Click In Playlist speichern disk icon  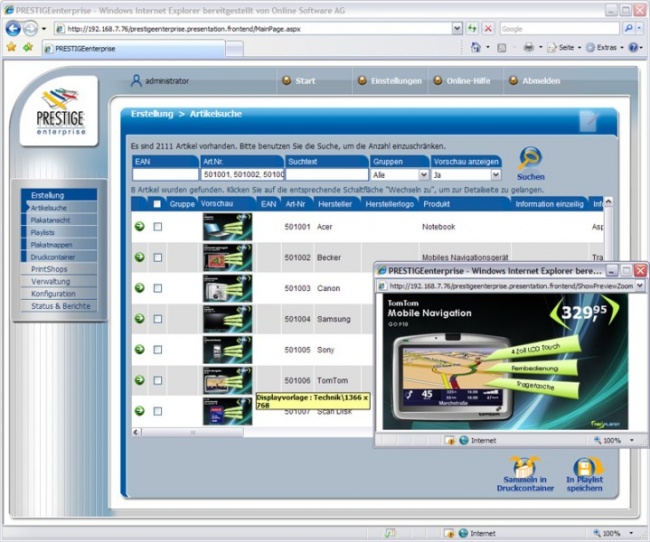coord(587,466)
